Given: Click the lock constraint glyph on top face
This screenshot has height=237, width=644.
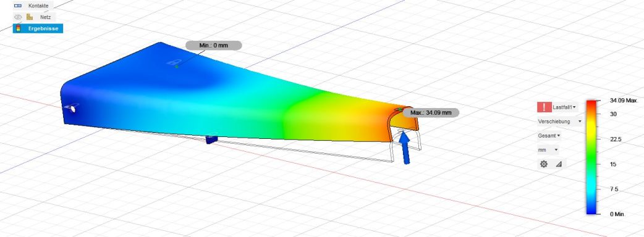Looking at the screenshot, I should click(173, 63).
